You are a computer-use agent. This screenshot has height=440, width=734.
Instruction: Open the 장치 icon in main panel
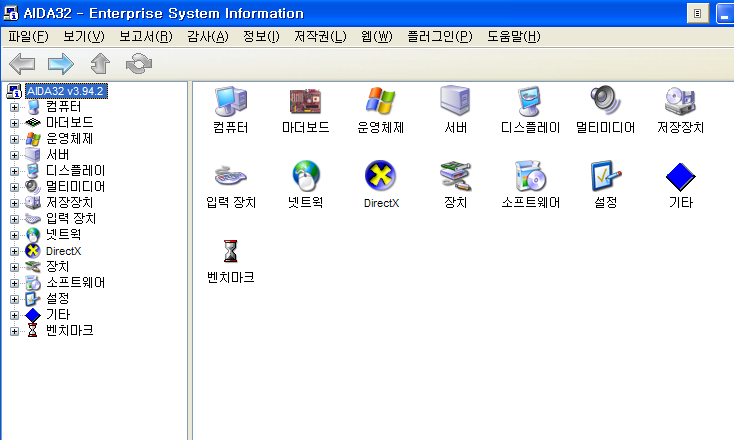[455, 176]
